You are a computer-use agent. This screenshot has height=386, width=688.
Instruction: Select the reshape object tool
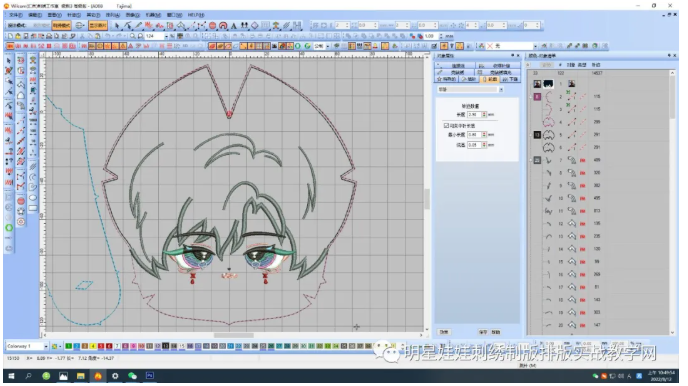tap(128, 26)
